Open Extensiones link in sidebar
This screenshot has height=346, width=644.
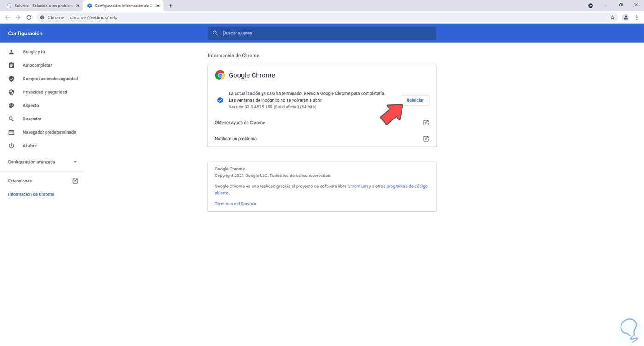pyautogui.click(x=20, y=181)
